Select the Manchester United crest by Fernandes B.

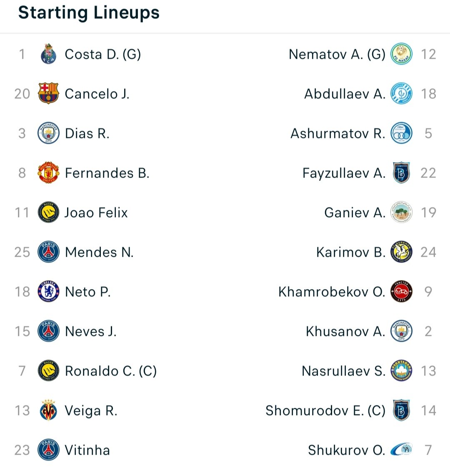click(x=48, y=173)
